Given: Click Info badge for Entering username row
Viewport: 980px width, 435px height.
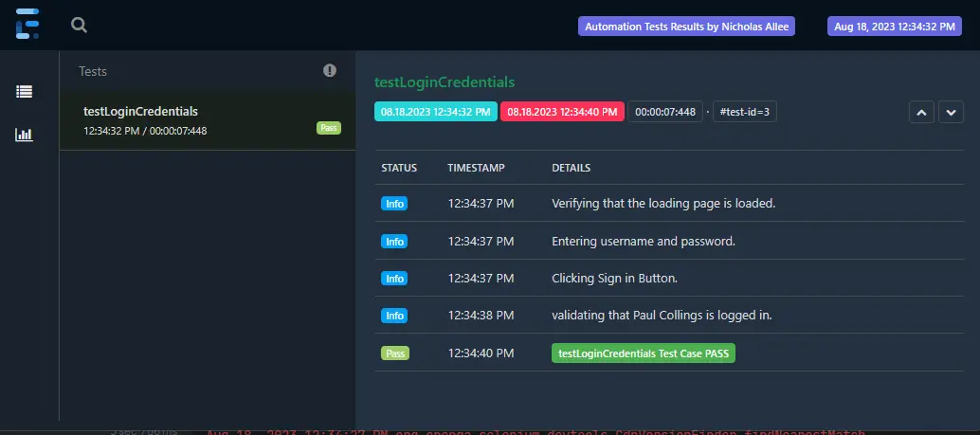Looking at the screenshot, I should (394, 241).
